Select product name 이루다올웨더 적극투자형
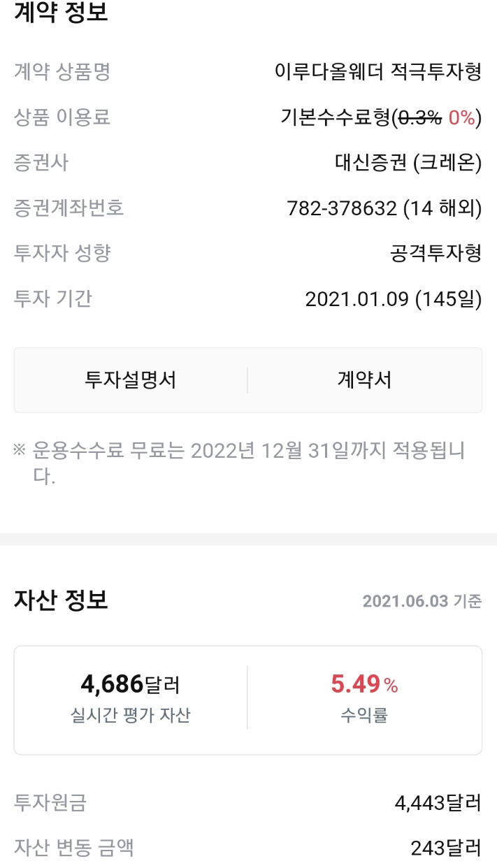This screenshot has height=868, width=497. (377, 72)
